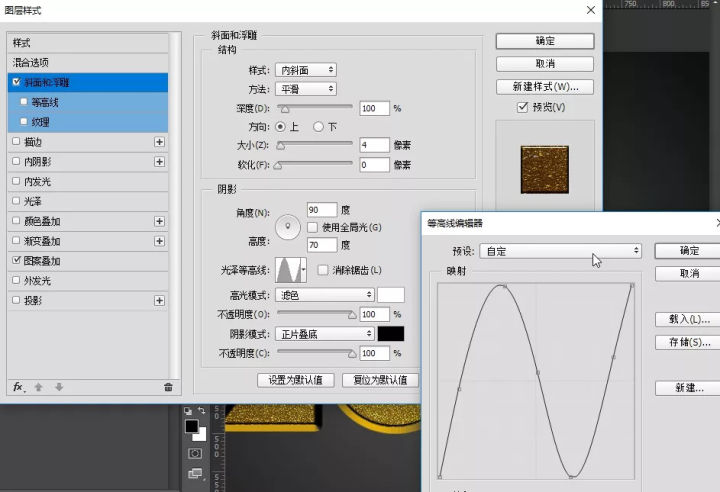The height and width of the screenshot is (492, 720).
Task: Check the 消除锯齿 option
Action: 323,270
